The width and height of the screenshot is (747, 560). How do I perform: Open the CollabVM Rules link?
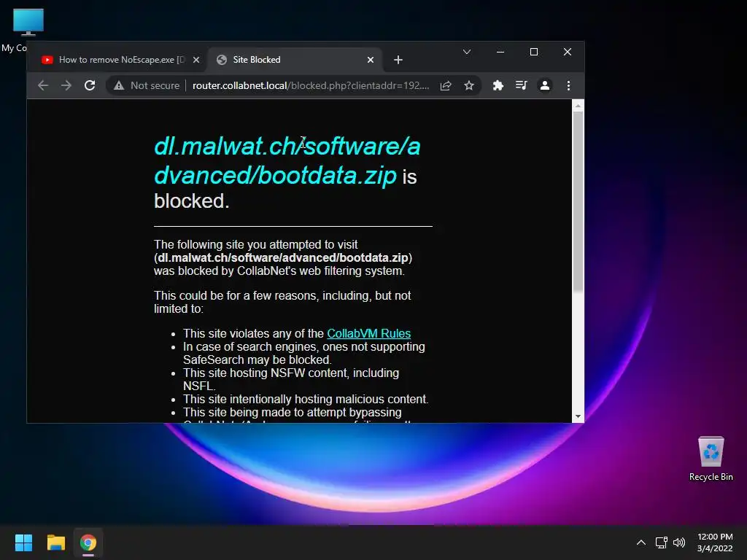click(368, 333)
